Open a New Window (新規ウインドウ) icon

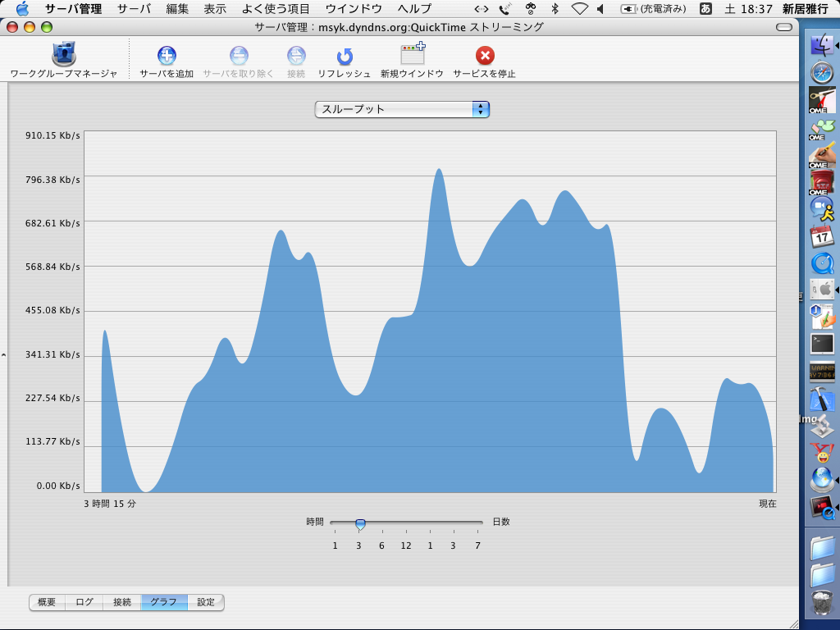(x=412, y=56)
